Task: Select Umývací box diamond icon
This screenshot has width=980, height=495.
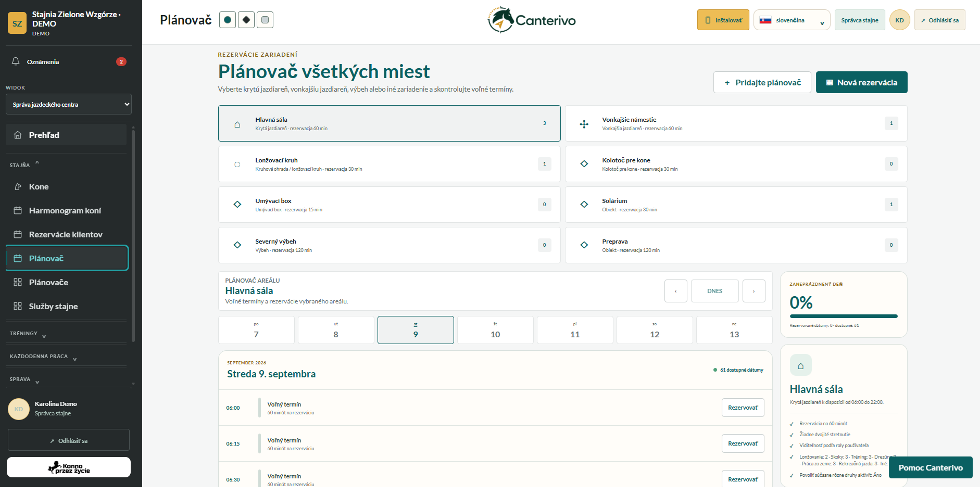Action: point(237,205)
